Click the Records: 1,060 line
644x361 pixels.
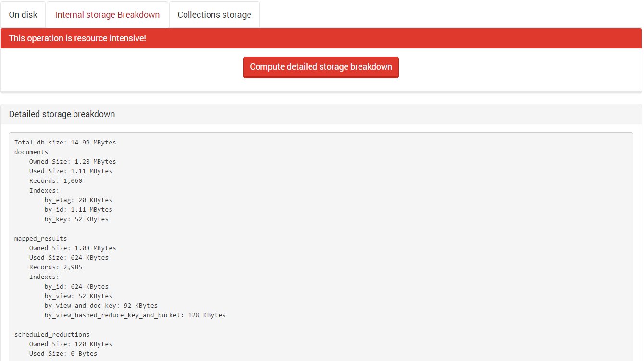(x=56, y=180)
